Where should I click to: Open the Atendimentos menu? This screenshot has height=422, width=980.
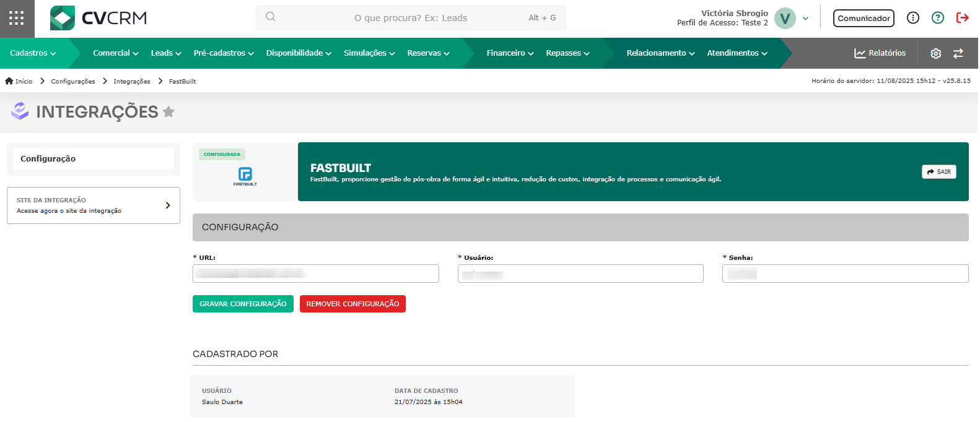click(737, 53)
